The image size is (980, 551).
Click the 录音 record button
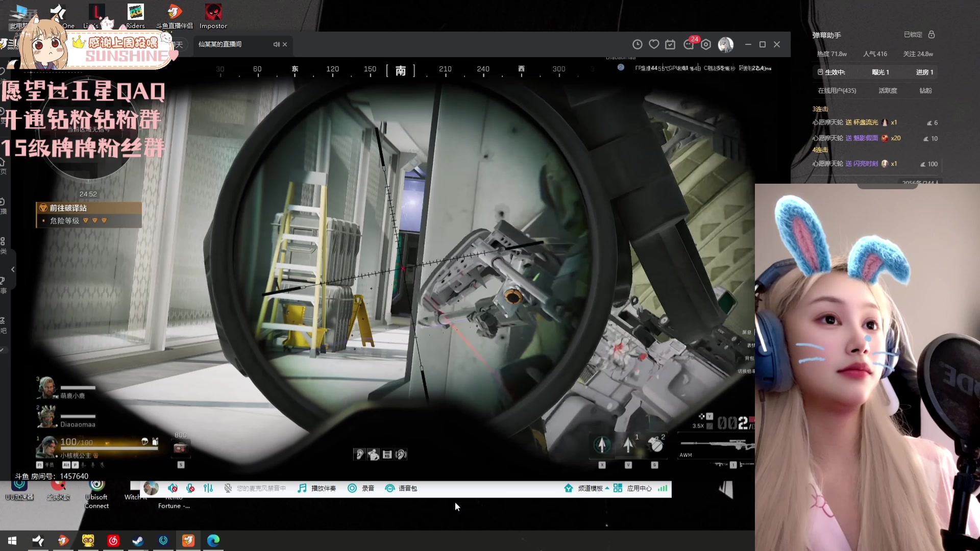[x=361, y=488]
